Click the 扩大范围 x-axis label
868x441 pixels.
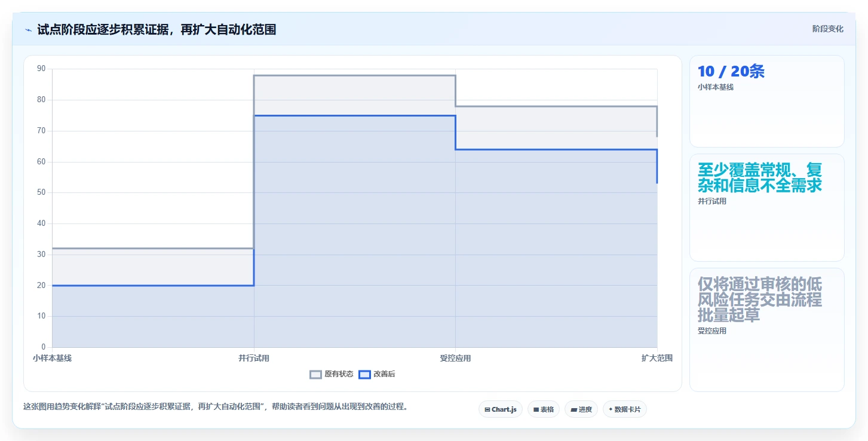point(657,358)
